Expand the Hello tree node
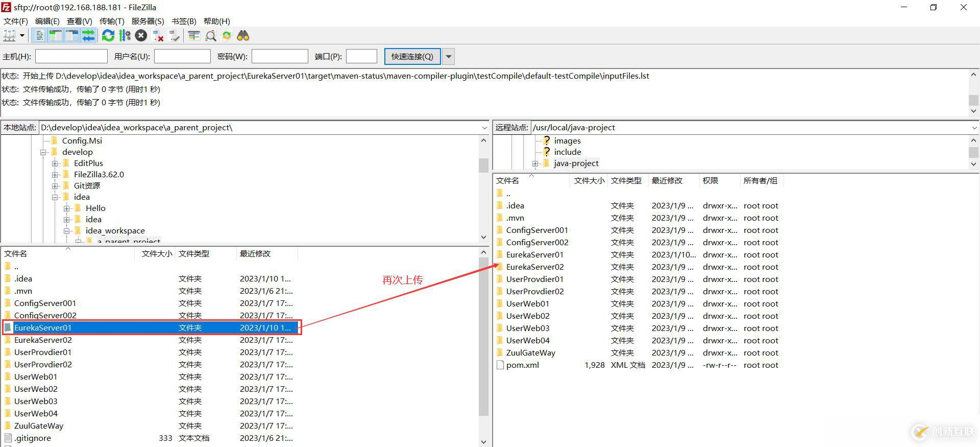The image size is (980, 447). pyautogui.click(x=67, y=208)
